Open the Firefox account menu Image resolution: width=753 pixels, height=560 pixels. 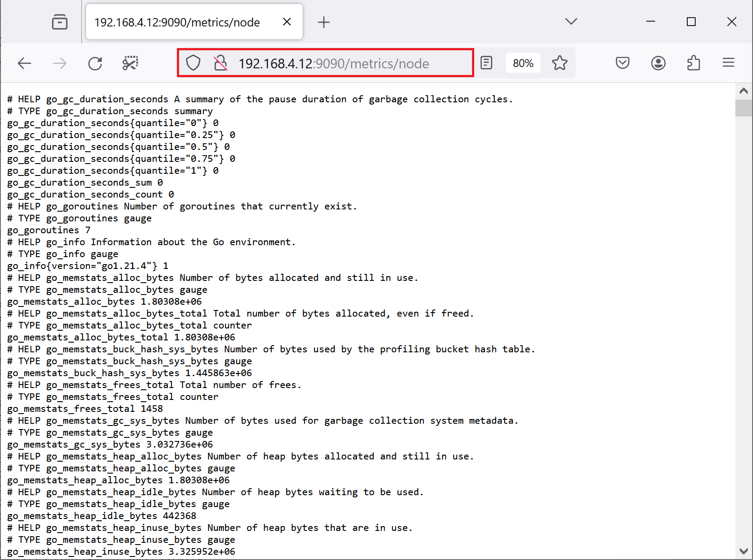pyautogui.click(x=658, y=63)
